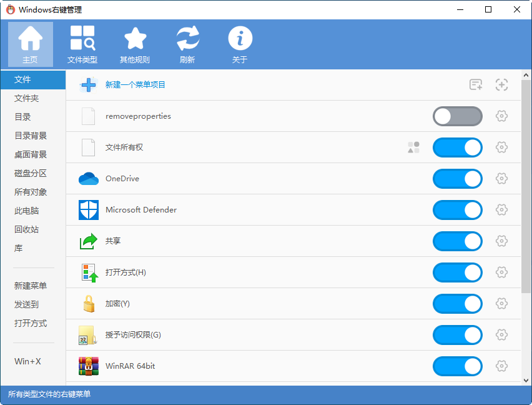532x405 pixels.
Task: Click the add-note icon beside new menu item
Action: pos(476,84)
